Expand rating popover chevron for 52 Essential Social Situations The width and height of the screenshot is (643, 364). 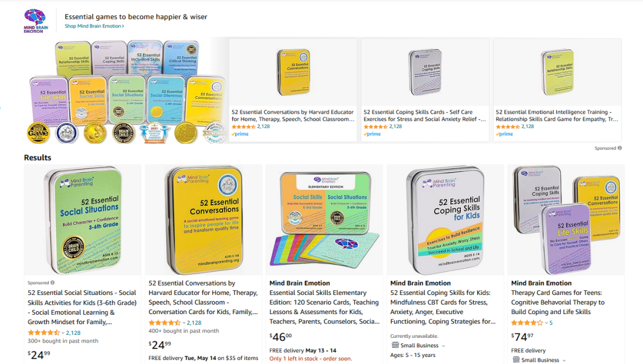point(63,333)
